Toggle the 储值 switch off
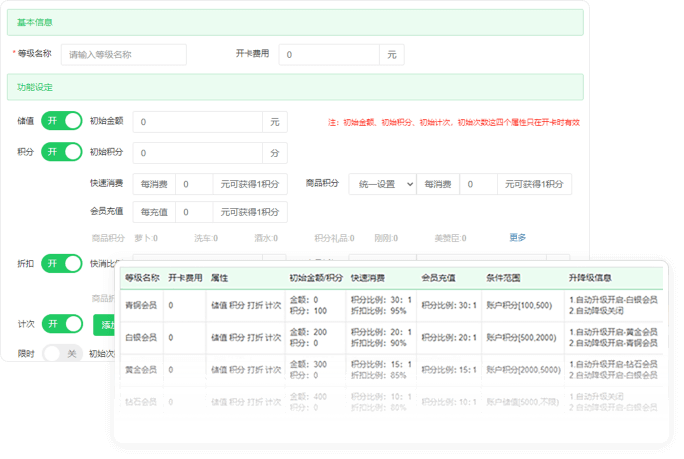 pyautogui.click(x=62, y=121)
